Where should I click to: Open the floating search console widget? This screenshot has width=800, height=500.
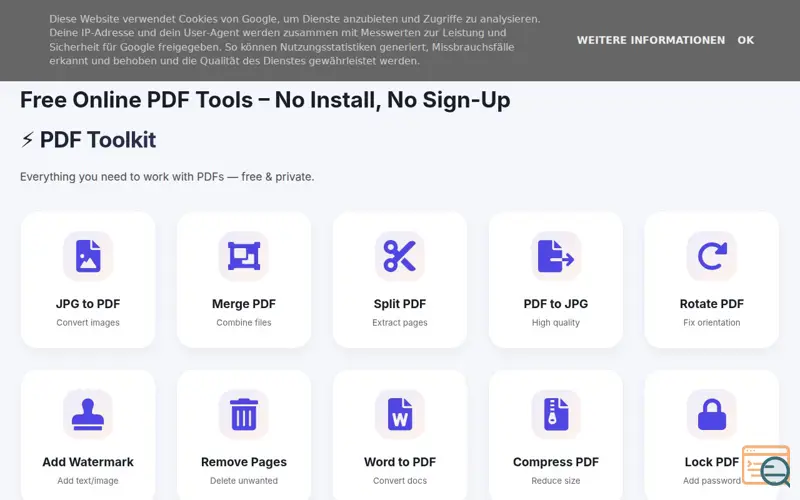766,466
